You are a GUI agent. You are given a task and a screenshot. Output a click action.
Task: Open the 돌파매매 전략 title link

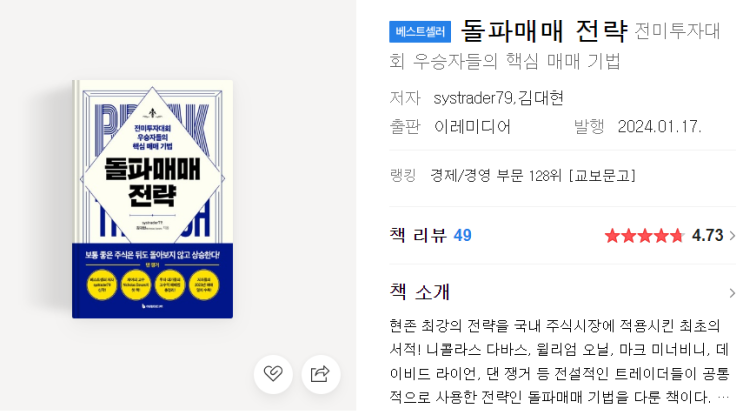544,30
